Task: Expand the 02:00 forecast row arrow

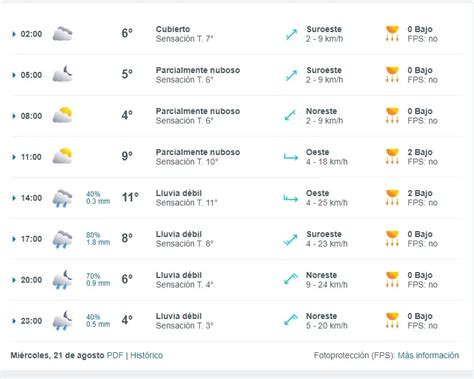Action: (14, 34)
